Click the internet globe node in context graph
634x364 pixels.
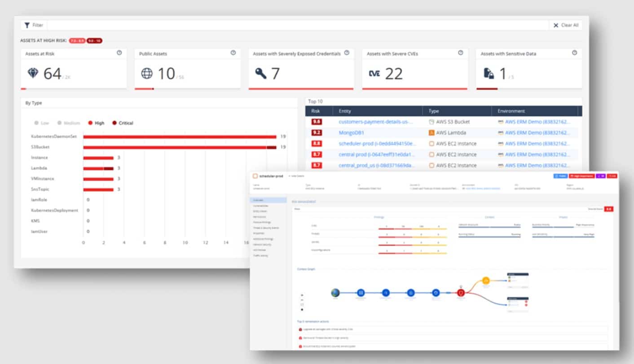pos(334,292)
